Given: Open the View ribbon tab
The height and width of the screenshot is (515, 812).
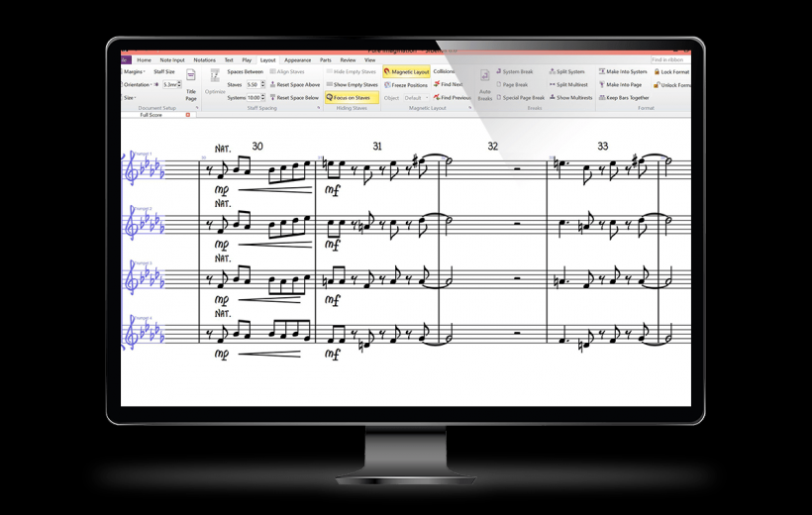Looking at the screenshot, I should tap(369, 60).
